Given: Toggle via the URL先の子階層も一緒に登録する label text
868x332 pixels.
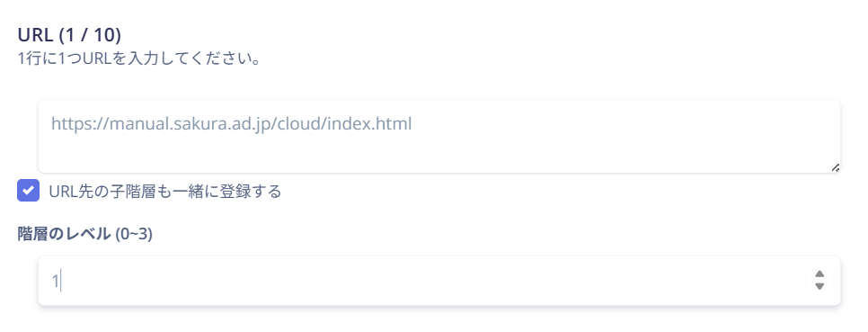Looking at the screenshot, I should tap(165, 192).
